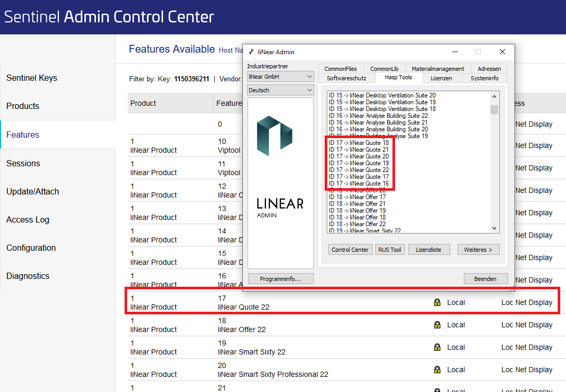Click key number 1150396211 in filter

coord(192,79)
